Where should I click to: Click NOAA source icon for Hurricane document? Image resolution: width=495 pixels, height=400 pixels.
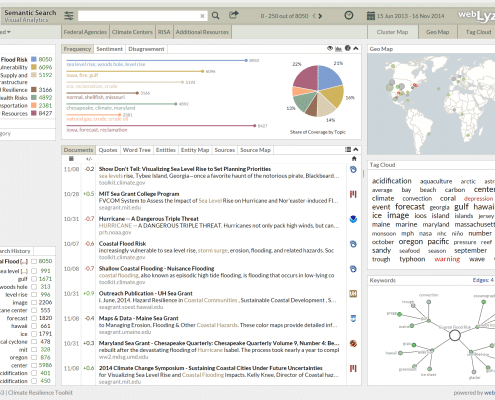pyautogui.click(x=353, y=219)
